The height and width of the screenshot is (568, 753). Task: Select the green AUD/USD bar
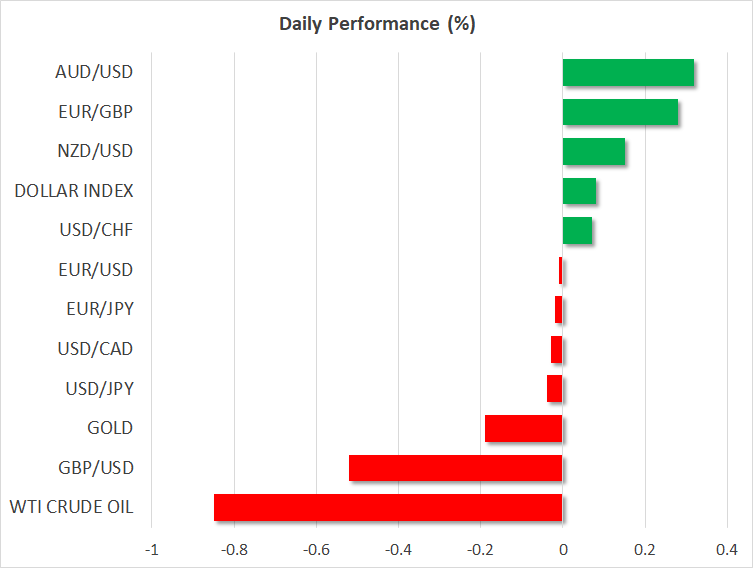pos(628,73)
